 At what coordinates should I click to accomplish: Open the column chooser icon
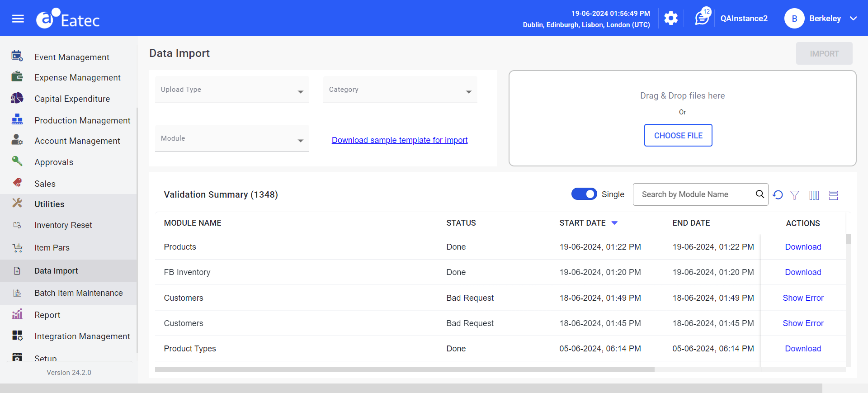point(814,195)
